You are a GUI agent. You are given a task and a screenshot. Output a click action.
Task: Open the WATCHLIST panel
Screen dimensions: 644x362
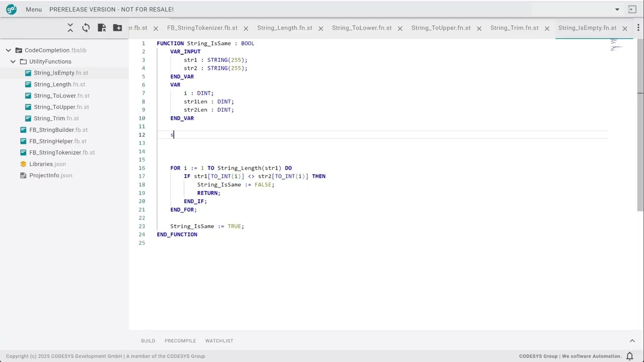pos(219,341)
